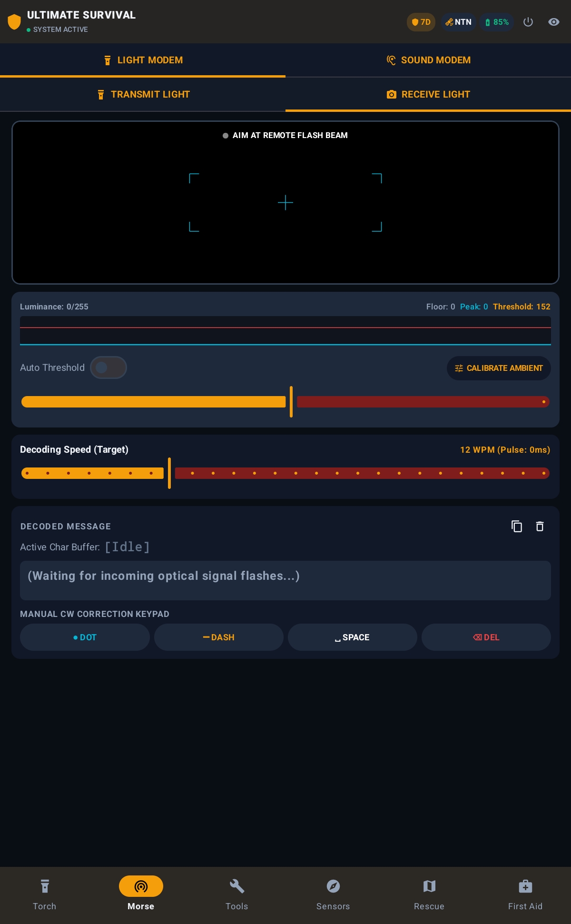Clear decoded message with trash icon

click(x=540, y=526)
